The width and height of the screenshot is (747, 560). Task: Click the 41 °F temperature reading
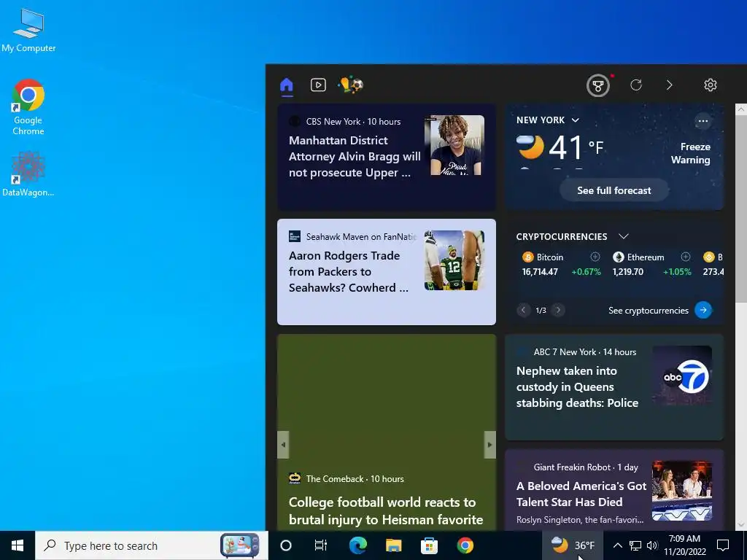pos(576,147)
